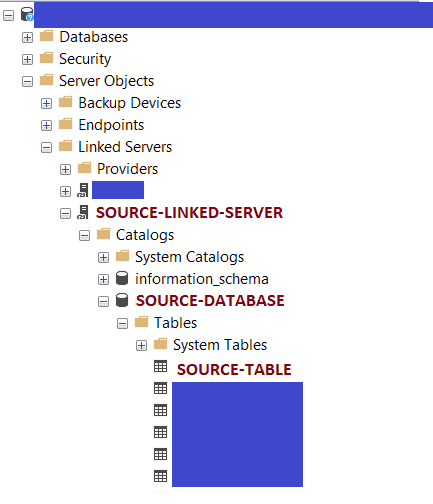Select the Endpoints tree item

pyautogui.click(x=111, y=125)
